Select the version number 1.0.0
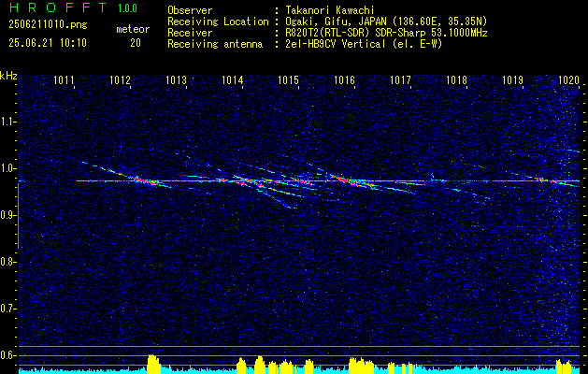The width and height of the screenshot is (588, 374). click(x=127, y=7)
